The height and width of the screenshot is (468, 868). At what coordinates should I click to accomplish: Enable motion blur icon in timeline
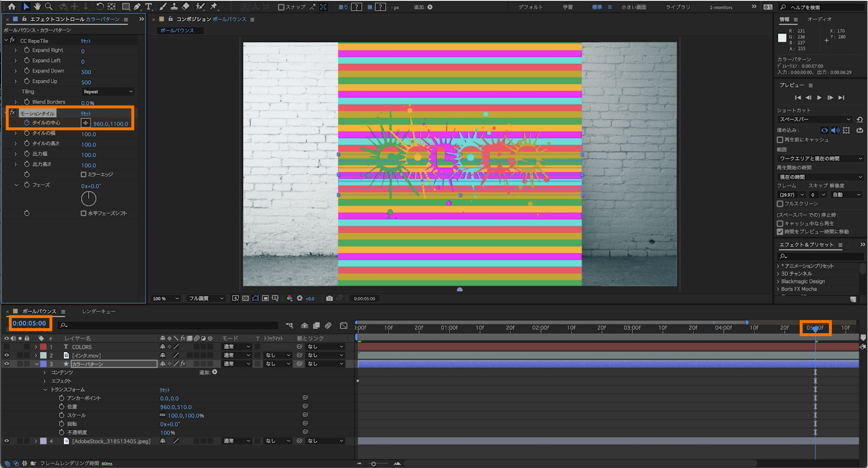[x=328, y=325]
